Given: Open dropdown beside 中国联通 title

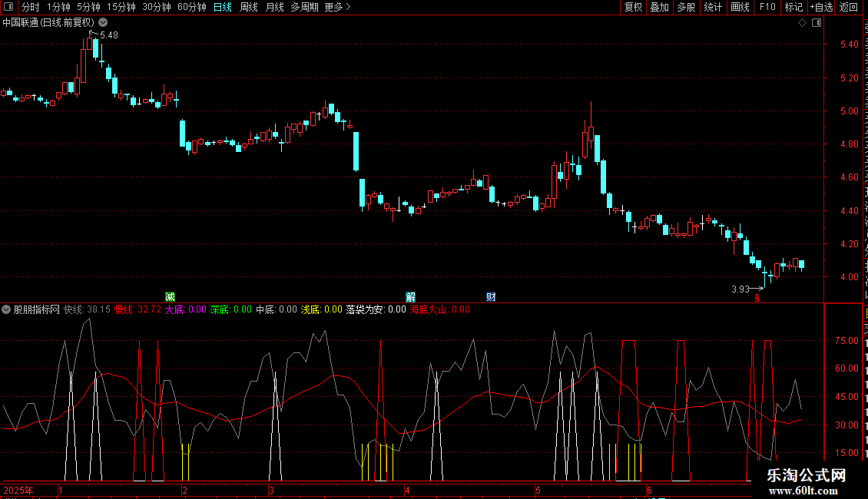Looking at the screenshot, I should point(103,23).
